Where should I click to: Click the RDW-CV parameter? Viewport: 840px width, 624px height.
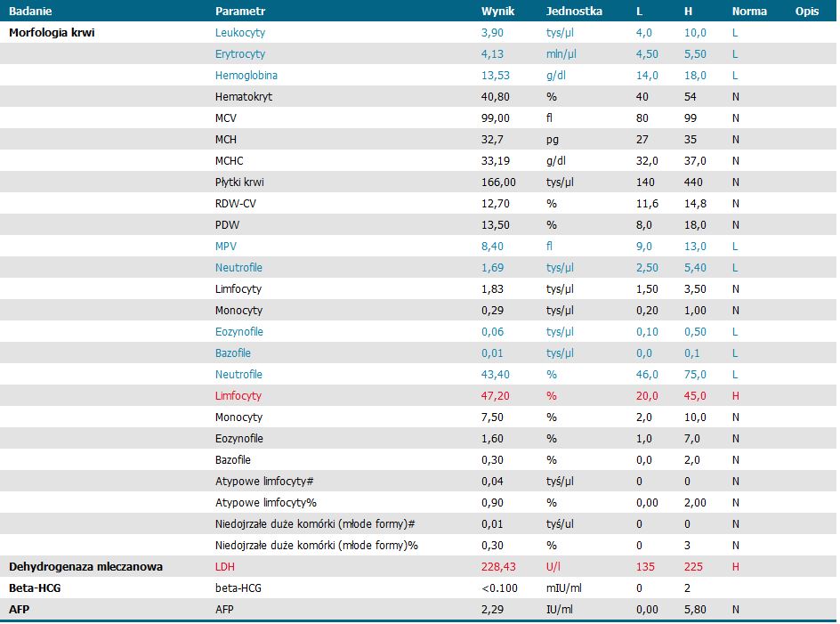pyautogui.click(x=236, y=204)
